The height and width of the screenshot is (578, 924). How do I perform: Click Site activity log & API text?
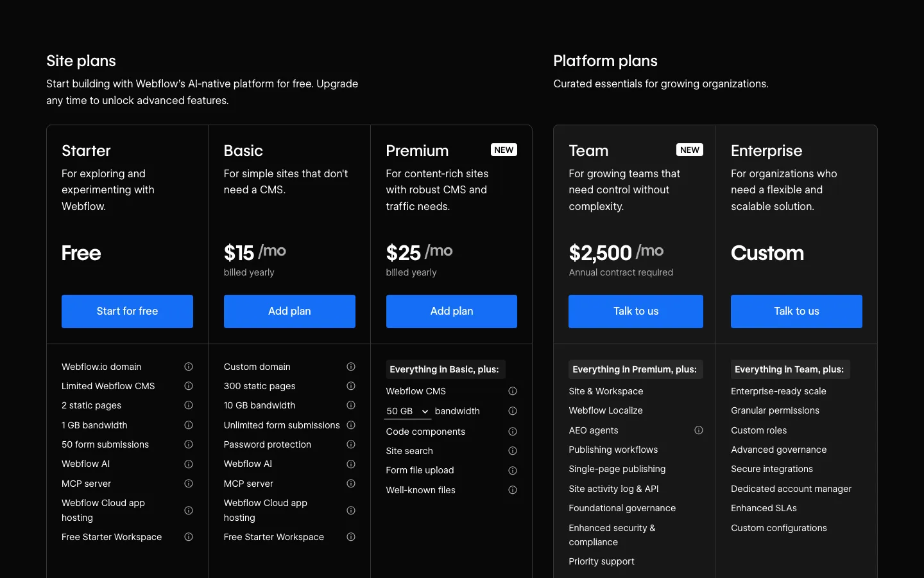click(613, 489)
